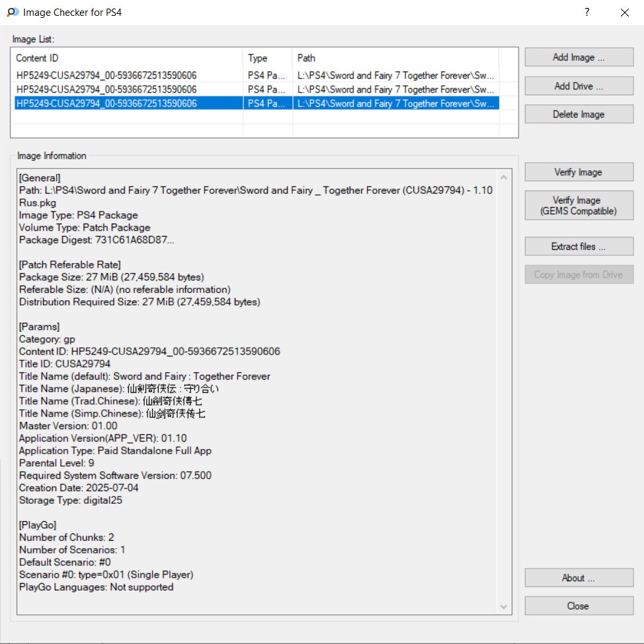Viewport: 644px width, 644px height.
Task: Click the Image Type: PS4 Package line
Action: [x=79, y=215]
